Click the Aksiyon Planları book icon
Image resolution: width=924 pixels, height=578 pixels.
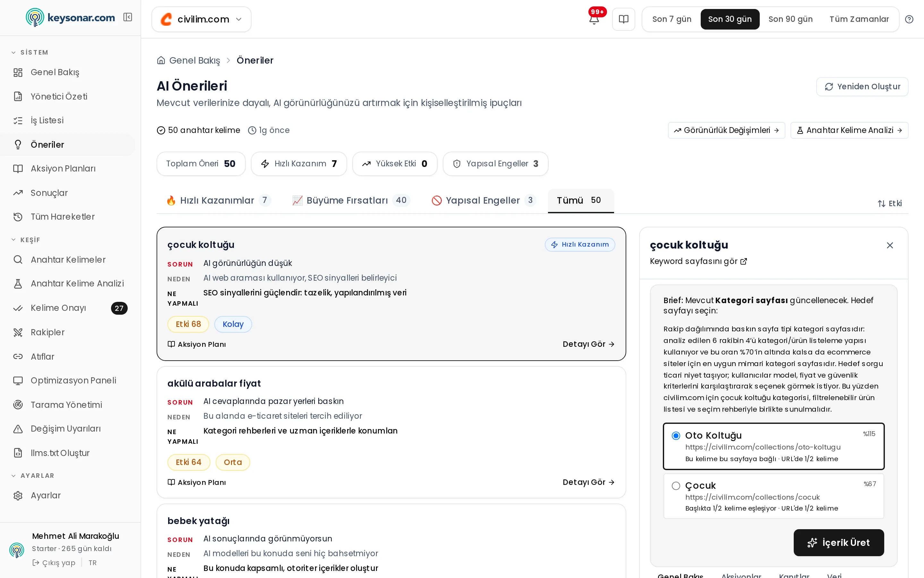coord(18,169)
